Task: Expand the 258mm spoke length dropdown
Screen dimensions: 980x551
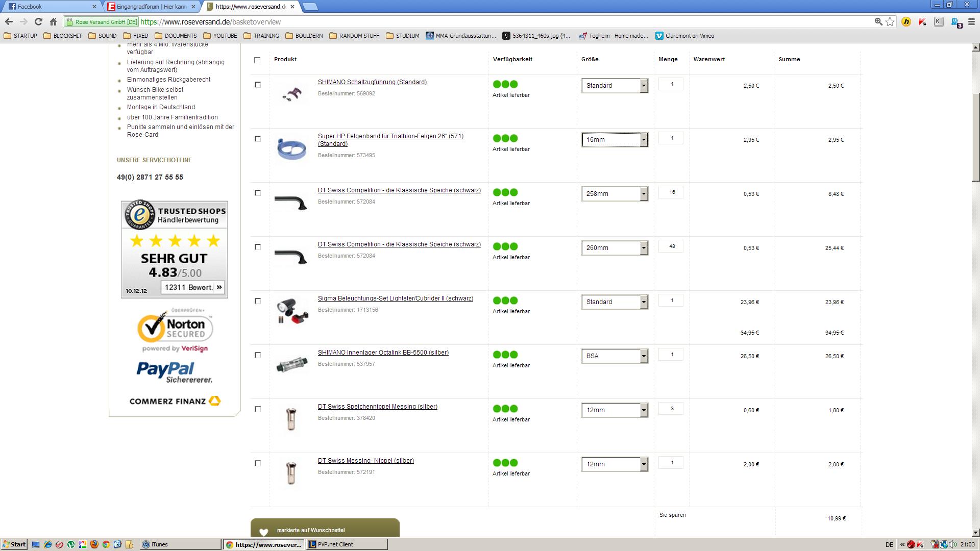Action: 615,194
